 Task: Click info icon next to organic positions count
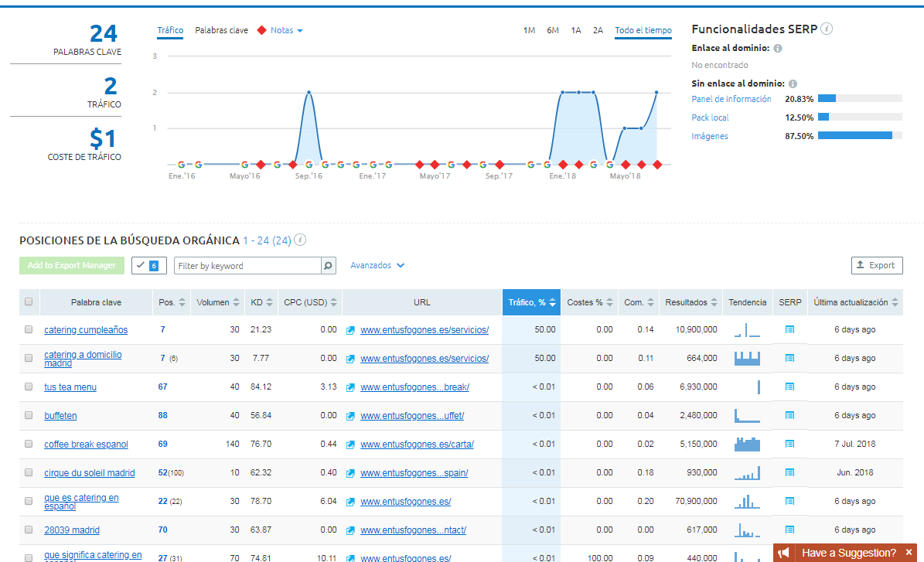click(301, 240)
